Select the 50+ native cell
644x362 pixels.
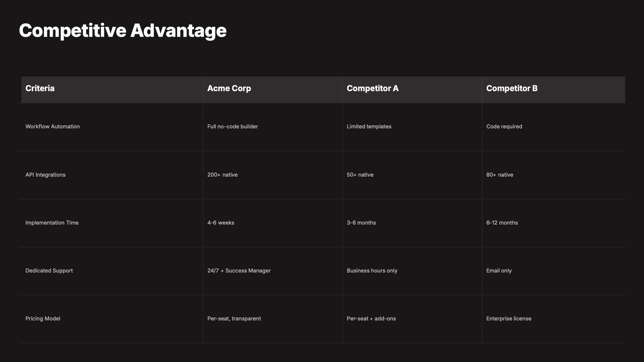pos(360,175)
